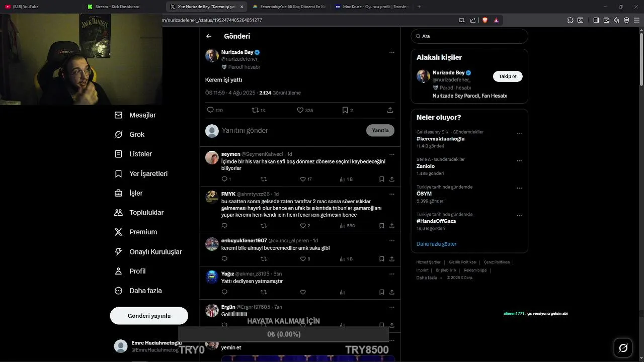Like seymen's reply with 17 likes
The image size is (644, 362).
pyautogui.click(x=303, y=179)
